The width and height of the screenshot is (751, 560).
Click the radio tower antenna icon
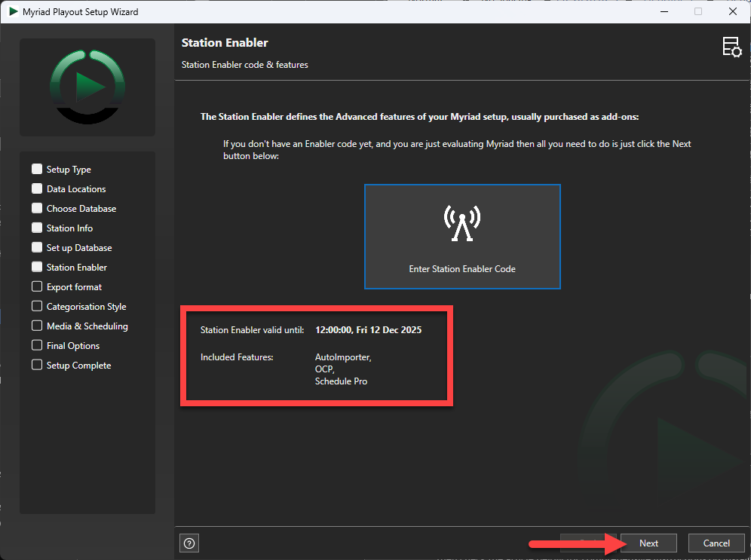coord(462,223)
